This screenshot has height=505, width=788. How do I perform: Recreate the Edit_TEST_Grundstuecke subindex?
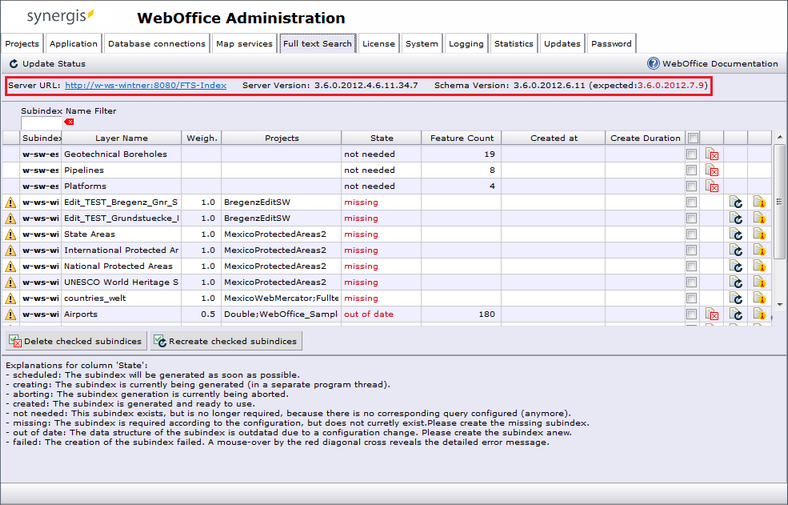[x=736, y=218]
